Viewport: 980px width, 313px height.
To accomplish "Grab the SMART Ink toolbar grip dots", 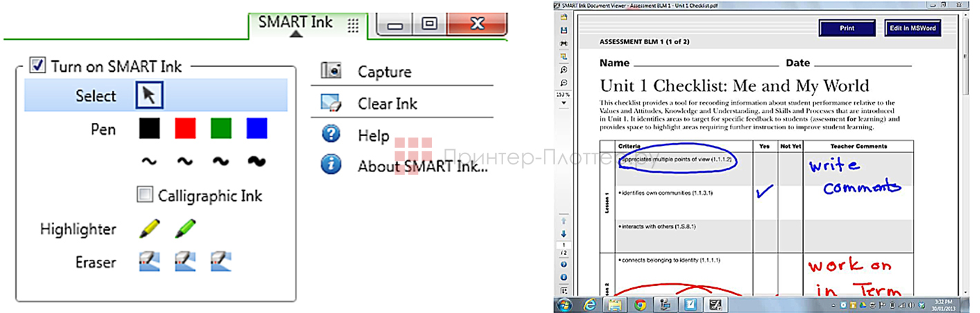I will [353, 25].
